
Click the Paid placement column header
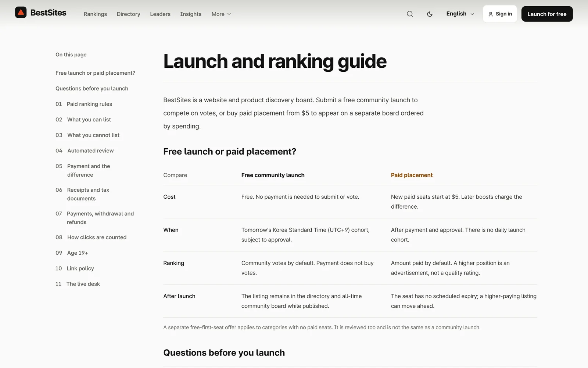click(x=412, y=175)
